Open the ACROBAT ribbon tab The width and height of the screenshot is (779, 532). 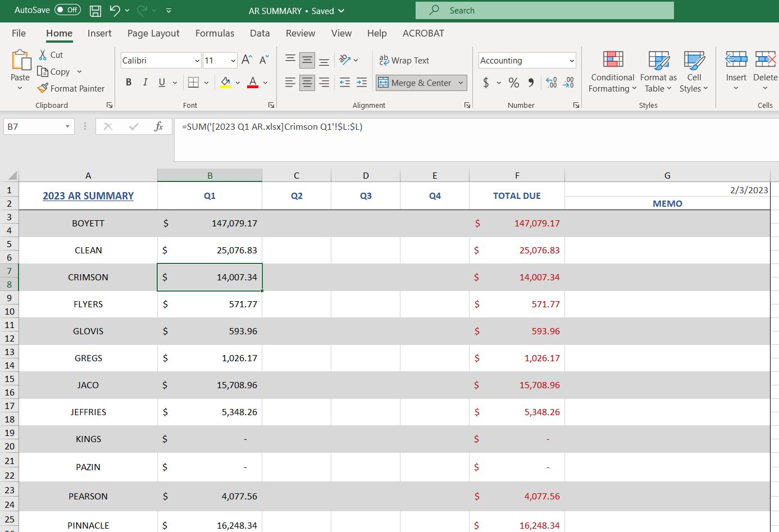click(x=423, y=33)
